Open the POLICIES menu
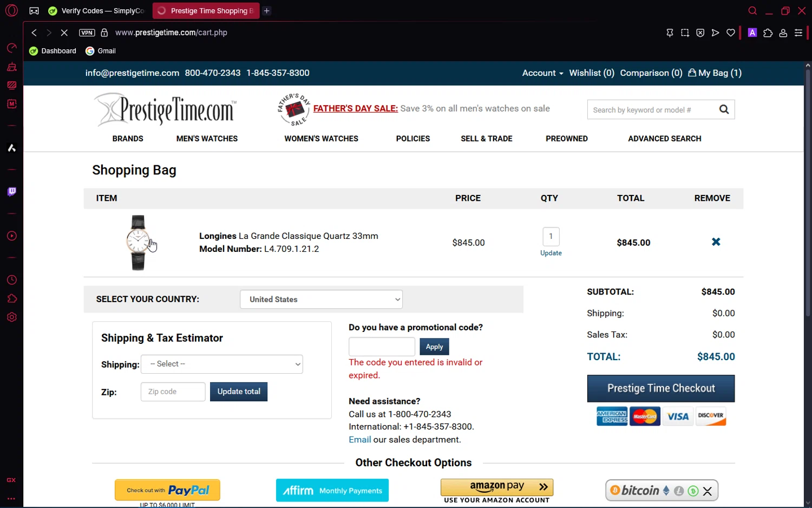 tap(413, 139)
